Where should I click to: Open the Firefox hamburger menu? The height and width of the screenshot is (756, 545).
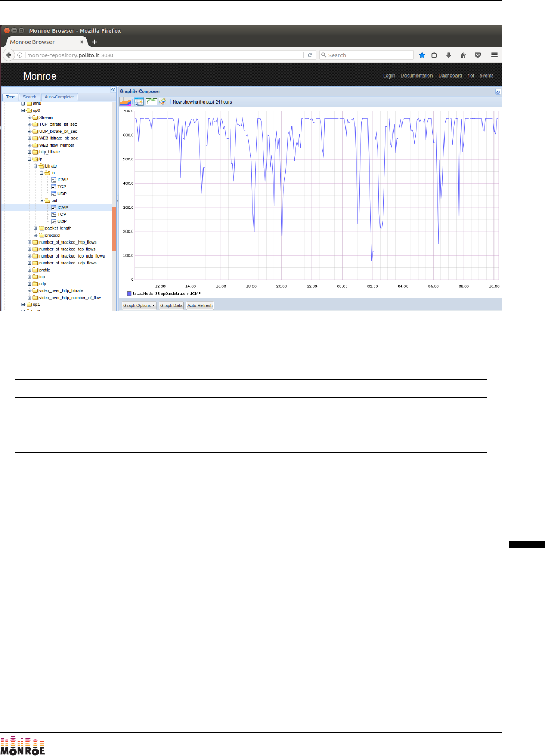pyautogui.click(x=495, y=55)
